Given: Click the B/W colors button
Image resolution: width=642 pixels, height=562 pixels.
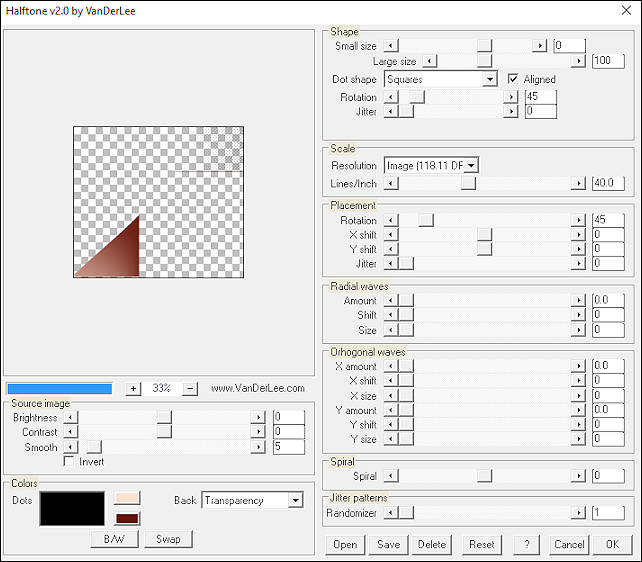Looking at the screenshot, I should click(x=114, y=539).
